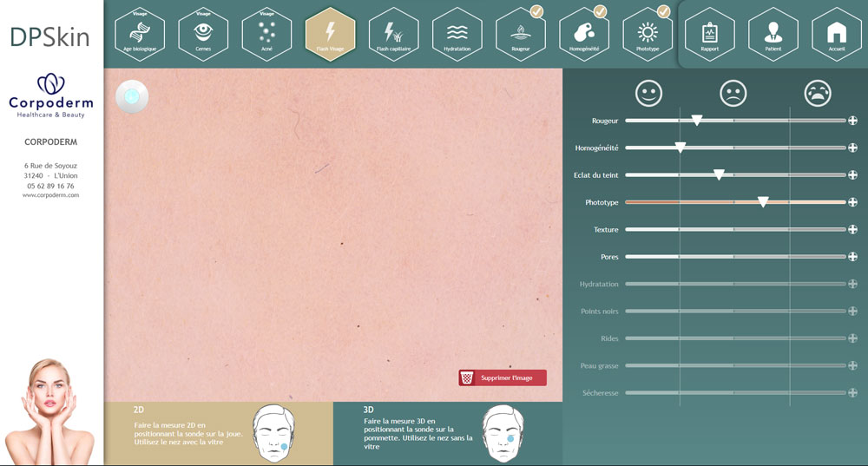Open the Rapport report page
The width and height of the screenshot is (868, 466).
[x=709, y=33]
